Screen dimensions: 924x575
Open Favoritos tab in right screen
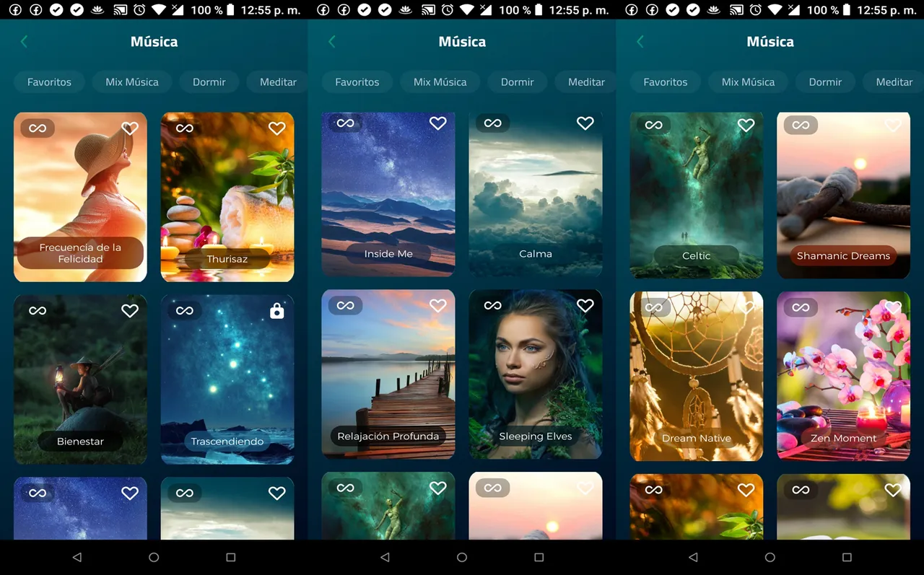click(x=666, y=82)
